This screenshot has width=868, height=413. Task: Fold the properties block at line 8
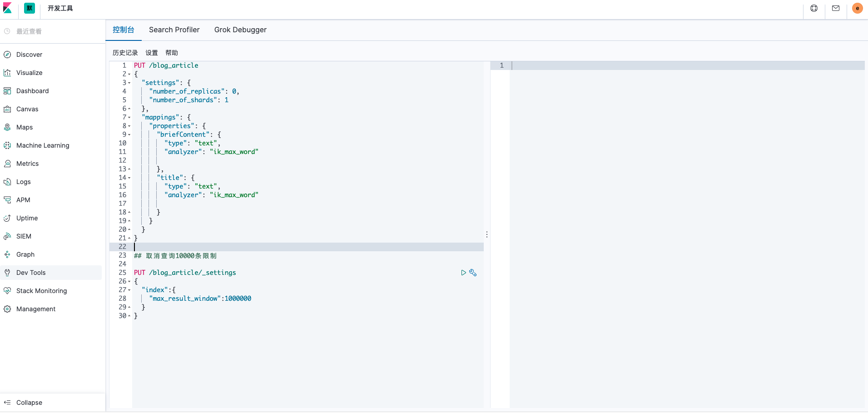tap(129, 126)
